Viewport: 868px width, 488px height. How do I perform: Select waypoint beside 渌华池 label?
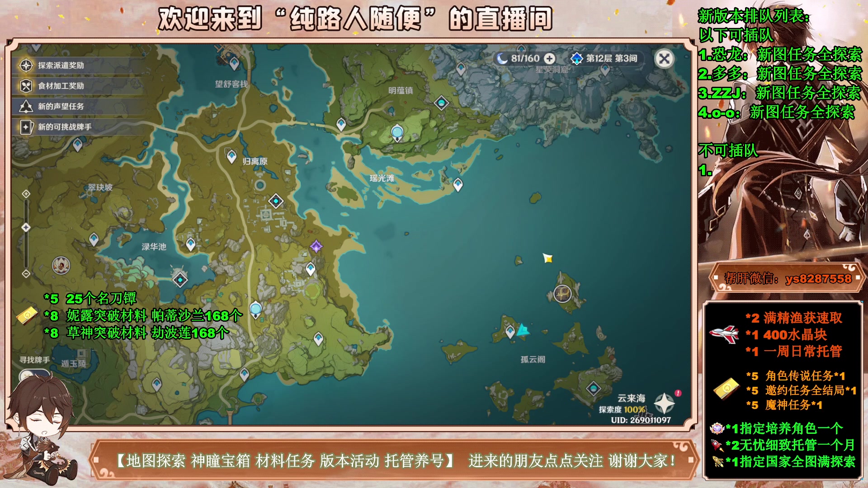pyautogui.click(x=191, y=244)
